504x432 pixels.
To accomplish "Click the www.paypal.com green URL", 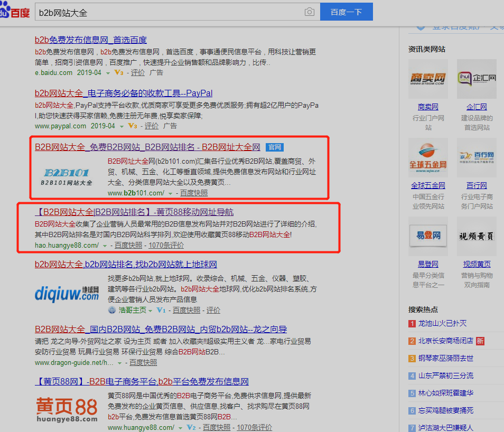I will 60,126.
